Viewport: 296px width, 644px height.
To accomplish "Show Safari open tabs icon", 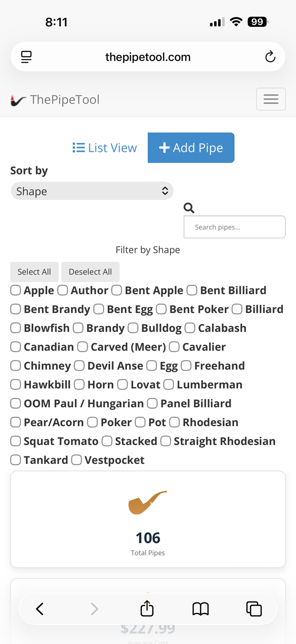I will pos(254,609).
